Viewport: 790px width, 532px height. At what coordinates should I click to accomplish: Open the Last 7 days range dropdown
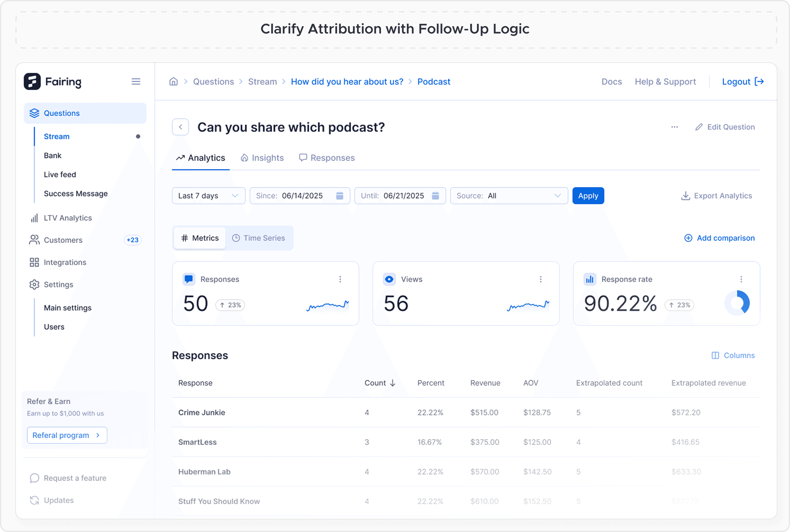pos(208,196)
